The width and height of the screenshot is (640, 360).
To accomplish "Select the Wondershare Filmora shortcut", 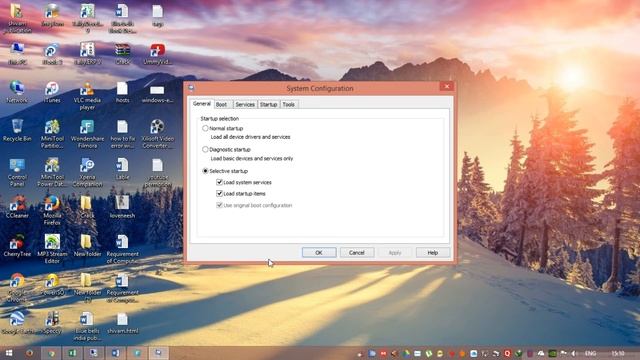I will [x=87, y=134].
